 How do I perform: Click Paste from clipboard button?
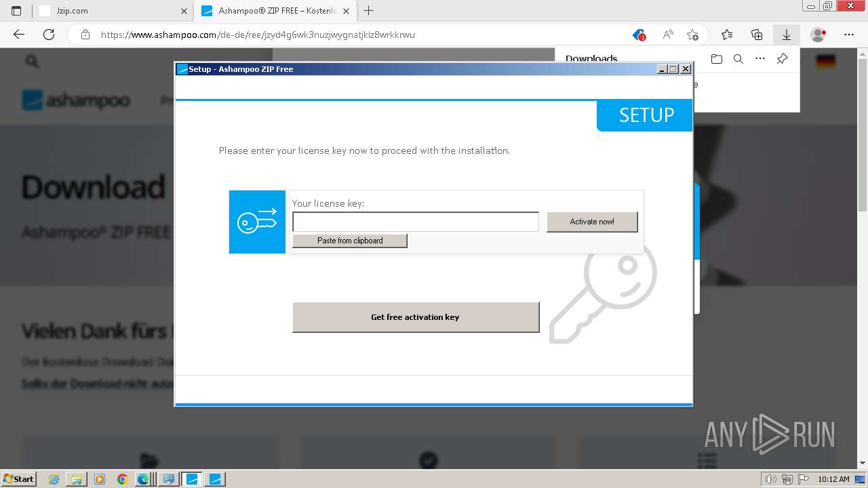(350, 241)
